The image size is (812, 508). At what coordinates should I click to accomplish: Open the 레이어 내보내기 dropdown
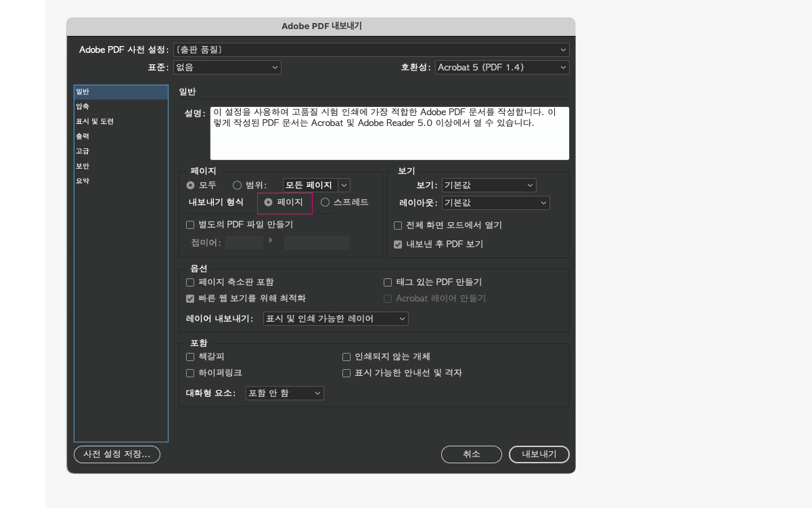coord(336,318)
